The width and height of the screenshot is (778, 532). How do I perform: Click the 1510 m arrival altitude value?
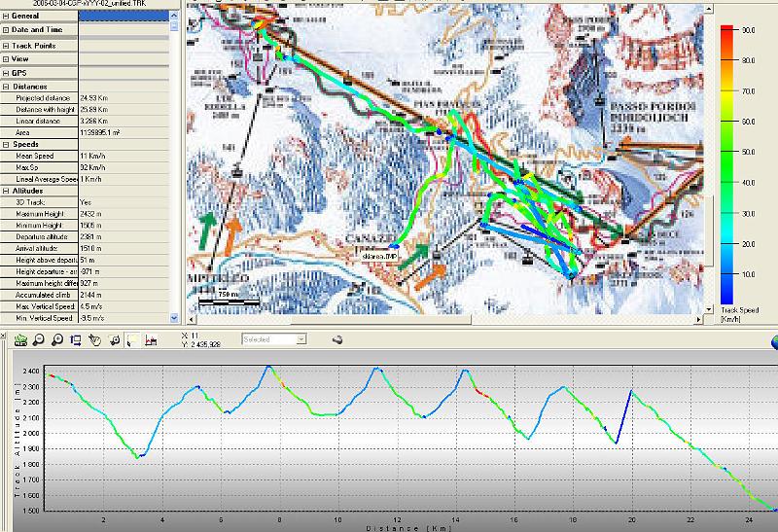point(90,249)
